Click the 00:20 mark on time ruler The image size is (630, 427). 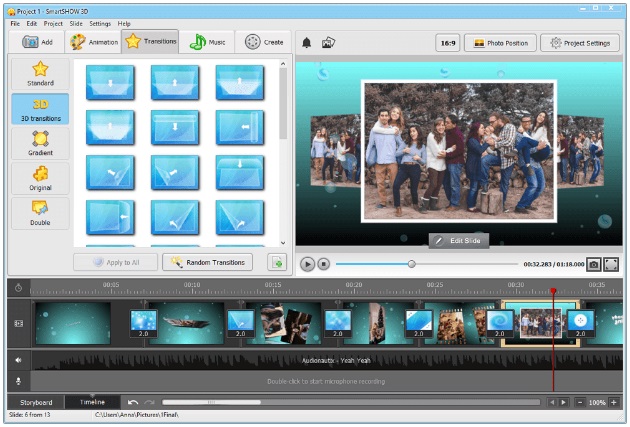coord(354,284)
